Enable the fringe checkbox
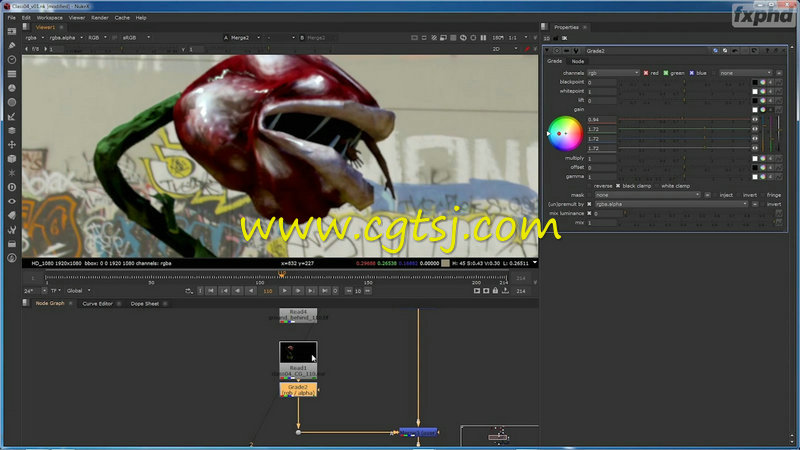Viewport: 800px width, 450px height. pos(763,195)
